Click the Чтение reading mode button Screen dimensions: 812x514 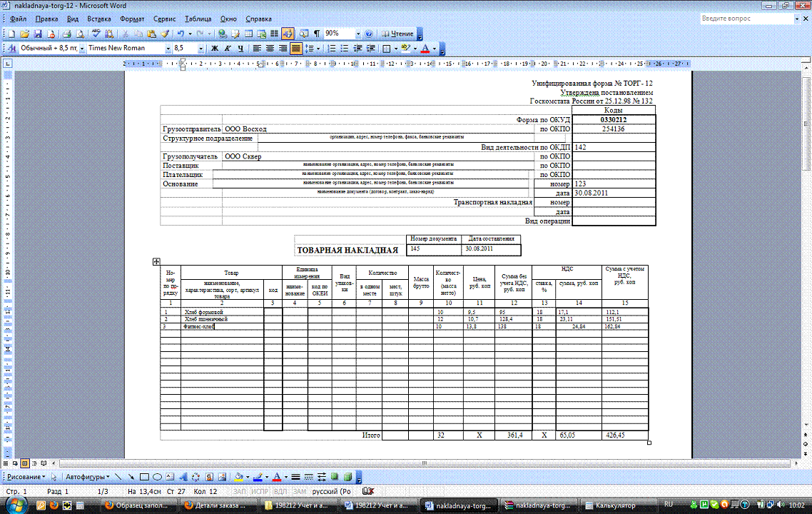(397, 34)
